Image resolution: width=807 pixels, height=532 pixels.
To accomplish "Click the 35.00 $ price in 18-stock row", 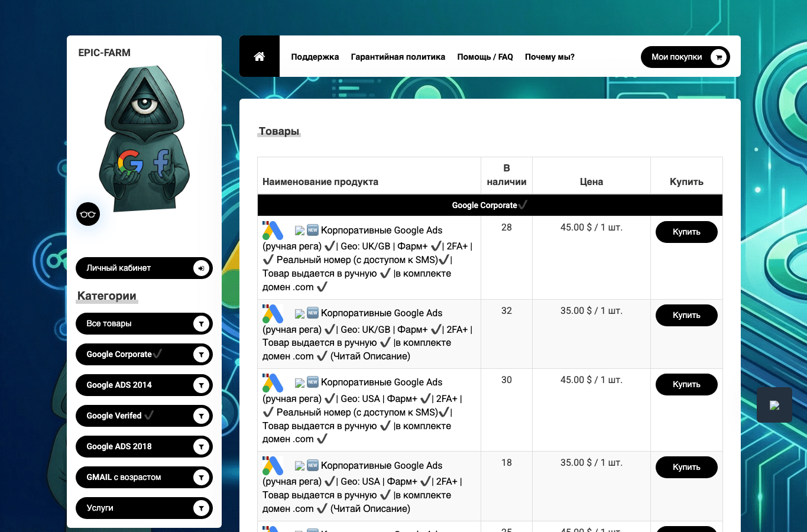I will tap(591, 463).
